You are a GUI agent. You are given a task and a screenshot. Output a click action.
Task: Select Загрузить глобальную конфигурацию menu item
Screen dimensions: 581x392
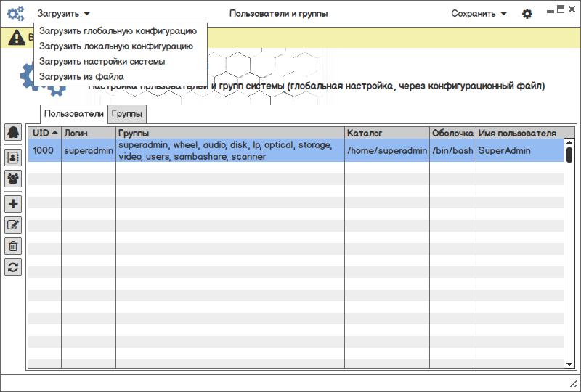tap(118, 31)
